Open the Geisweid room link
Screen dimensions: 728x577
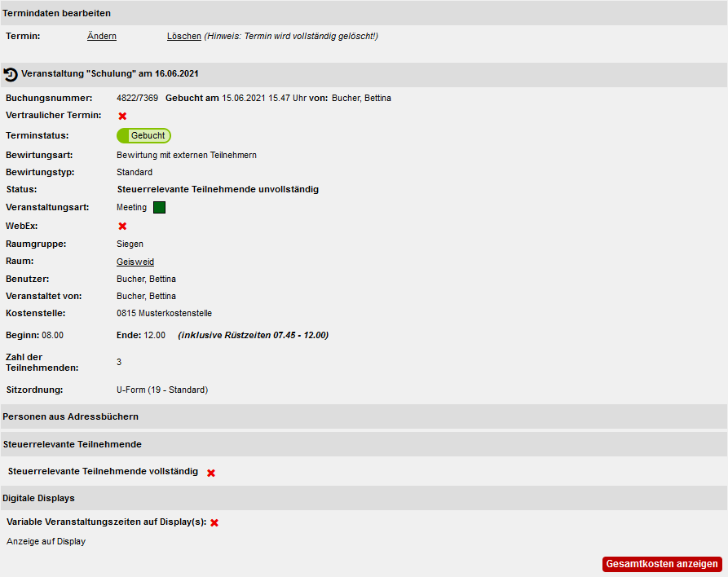135,262
